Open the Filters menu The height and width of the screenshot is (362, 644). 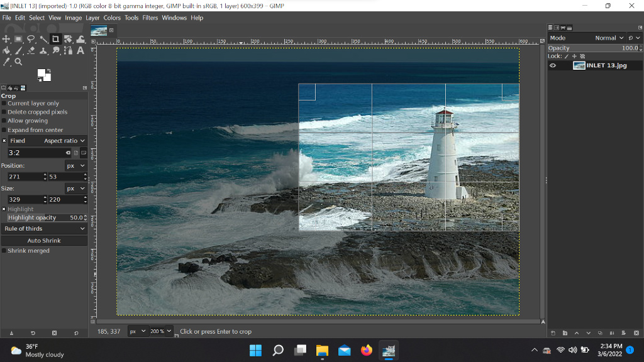pos(150,18)
